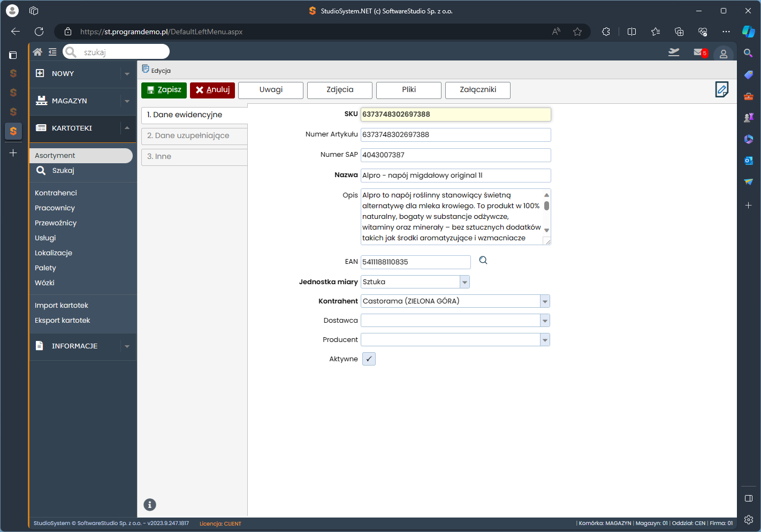Add new vertical tab plus icon
The width and height of the screenshot is (761, 532).
(13, 153)
